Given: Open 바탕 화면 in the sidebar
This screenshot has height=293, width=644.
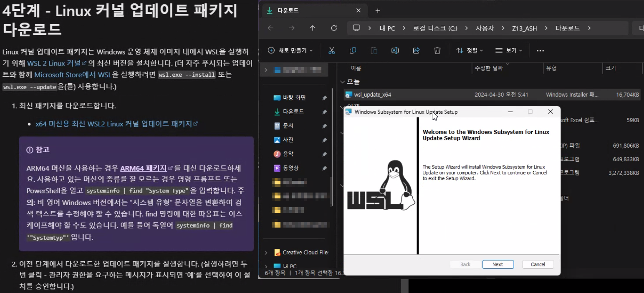Looking at the screenshot, I should pos(294,98).
